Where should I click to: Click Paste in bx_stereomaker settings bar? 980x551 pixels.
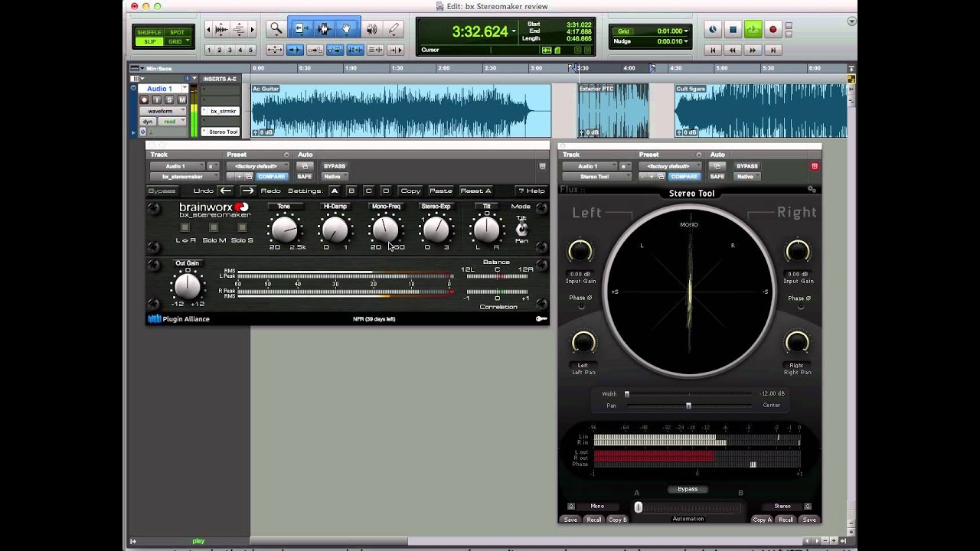(440, 191)
